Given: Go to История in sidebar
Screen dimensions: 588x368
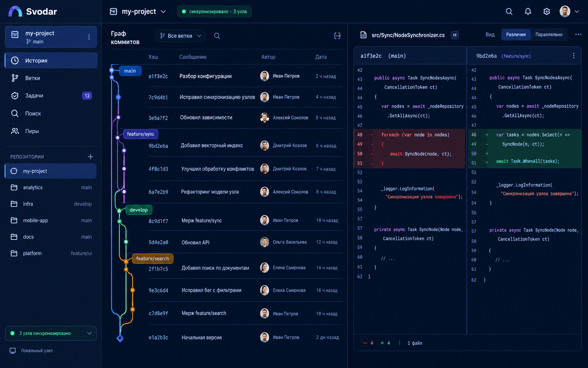Looking at the screenshot, I should click(x=51, y=60).
